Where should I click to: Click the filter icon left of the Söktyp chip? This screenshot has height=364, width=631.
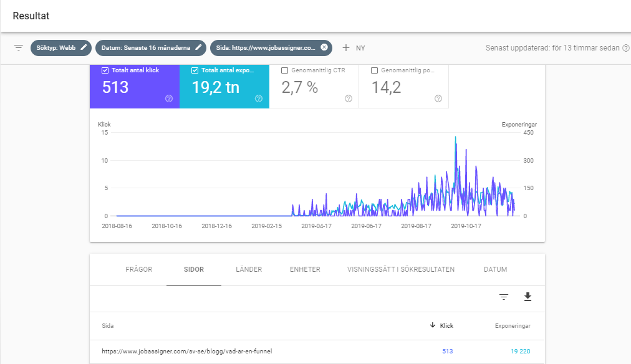18,47
